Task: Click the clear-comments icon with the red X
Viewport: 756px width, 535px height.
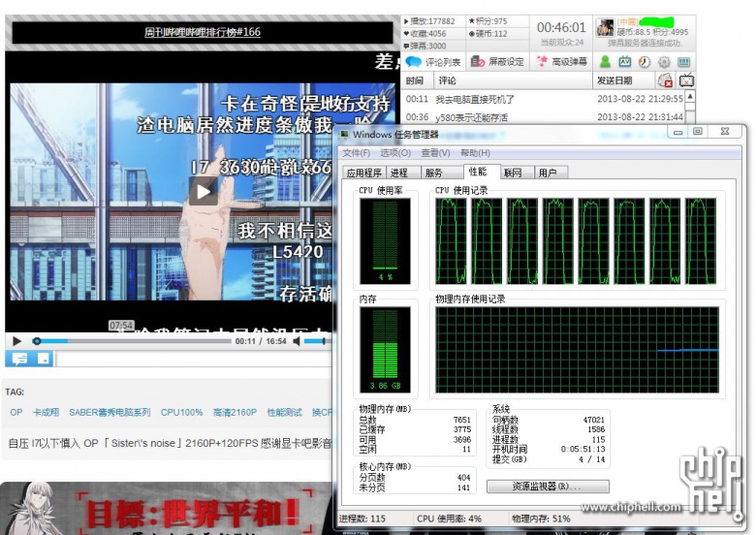Action: coord(665,80)
